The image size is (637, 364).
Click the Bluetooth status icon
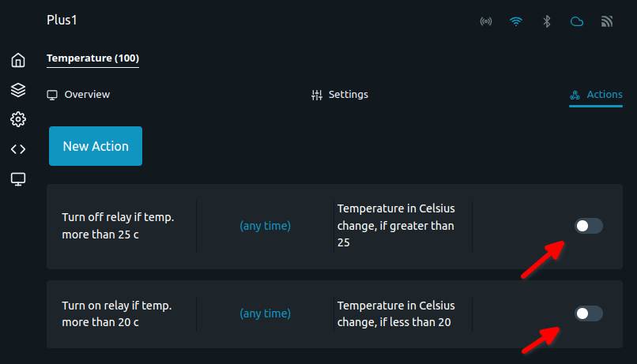(547, 21)
